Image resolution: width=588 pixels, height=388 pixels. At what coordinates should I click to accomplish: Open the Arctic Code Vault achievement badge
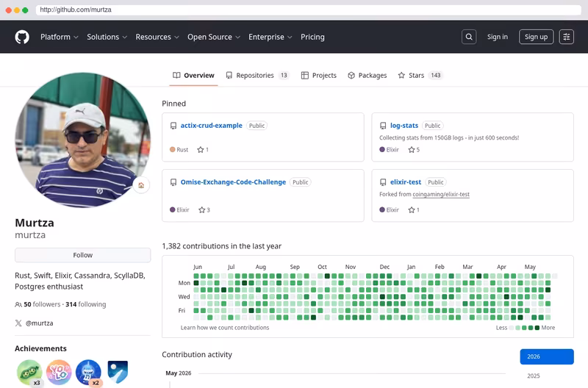click(x=118, y=373)
